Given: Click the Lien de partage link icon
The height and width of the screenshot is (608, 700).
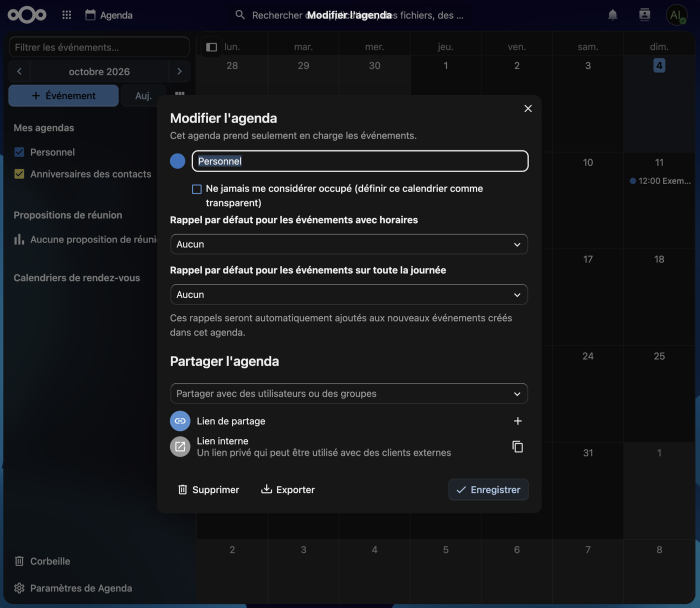Looking at the screenshot, I should pos(180,421).
